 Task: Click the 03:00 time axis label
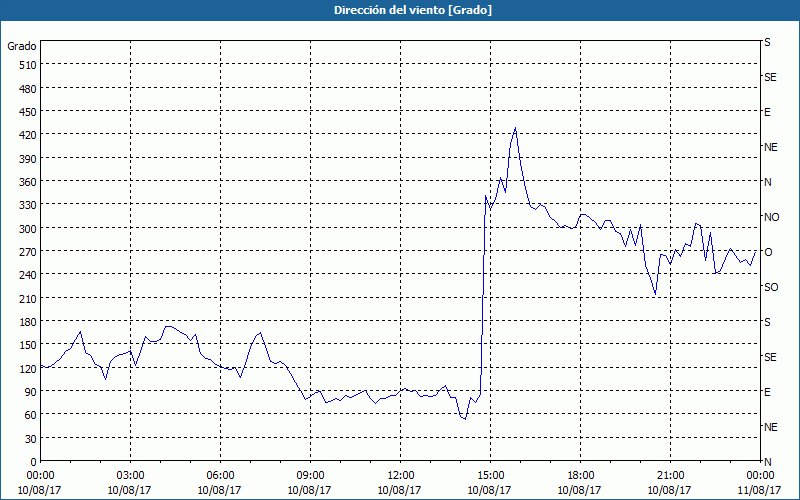pos(130,476)
